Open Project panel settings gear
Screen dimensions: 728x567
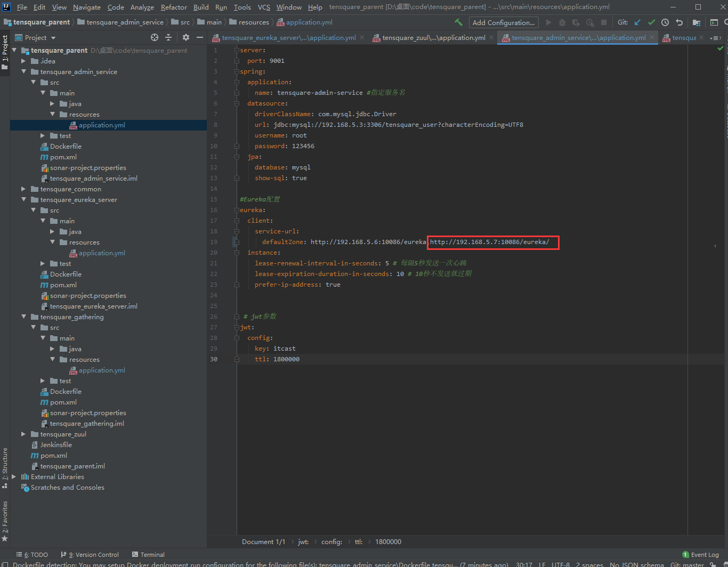click(185, 37)
